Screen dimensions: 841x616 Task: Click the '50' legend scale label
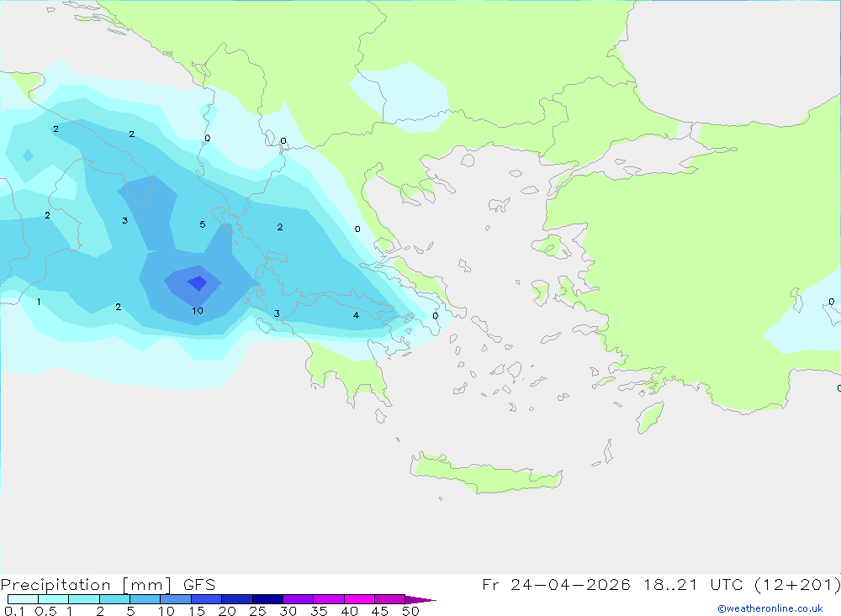(410, 611)
